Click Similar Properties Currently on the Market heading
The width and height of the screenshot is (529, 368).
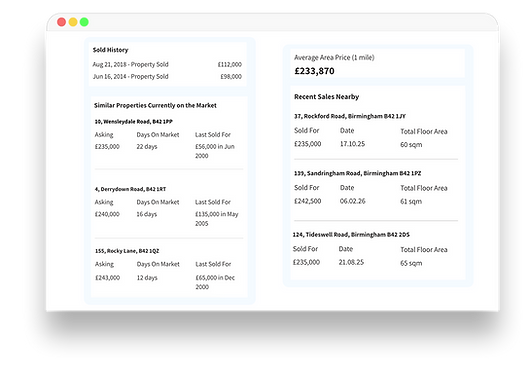(x=155, y=105)
